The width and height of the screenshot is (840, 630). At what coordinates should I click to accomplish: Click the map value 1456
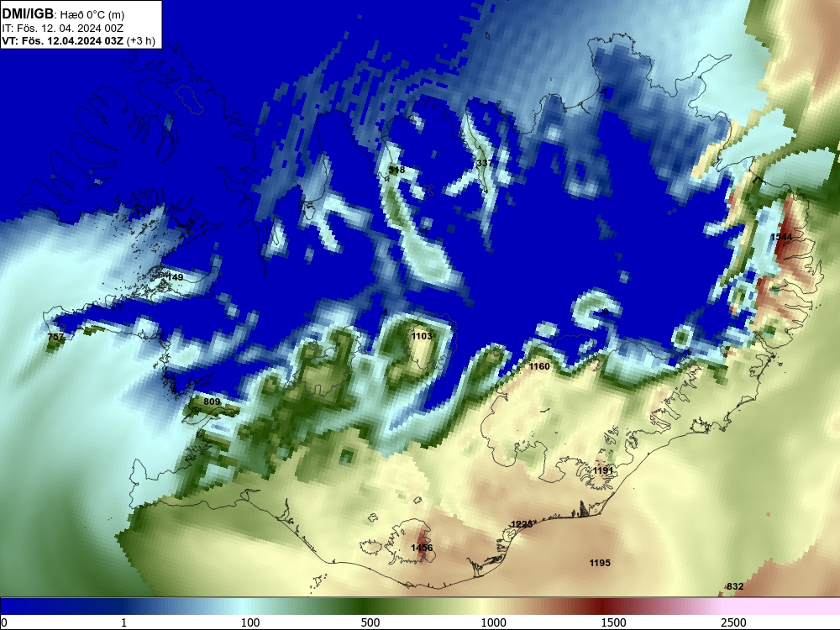tap(422, 548)
